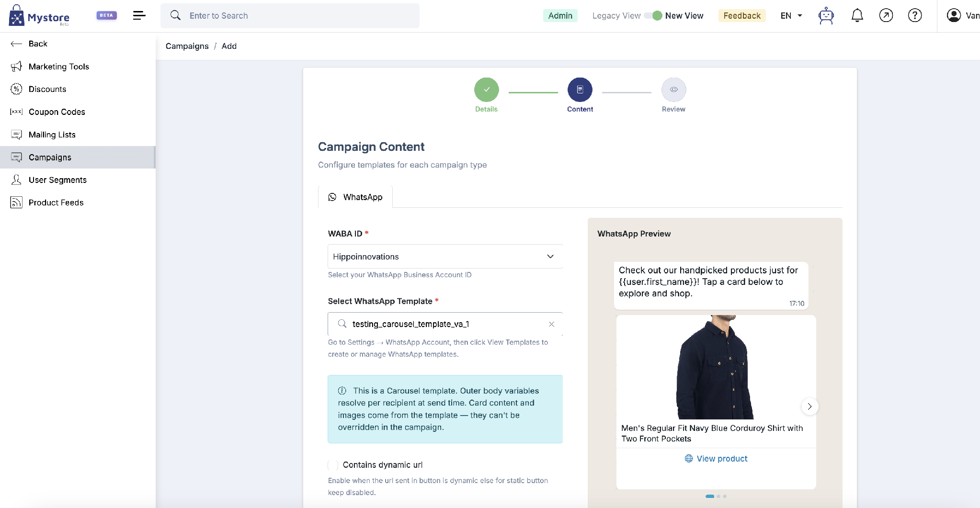The height and width of the screenshot is (508, 980).
Task: Click the Coupon Codes icon
Action: pos(16,112)
